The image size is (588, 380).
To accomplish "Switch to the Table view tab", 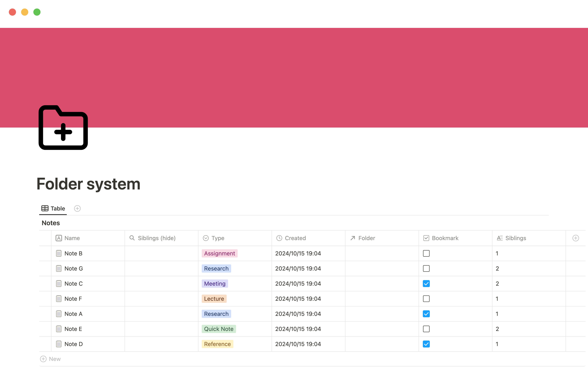I will click(53, 209).
